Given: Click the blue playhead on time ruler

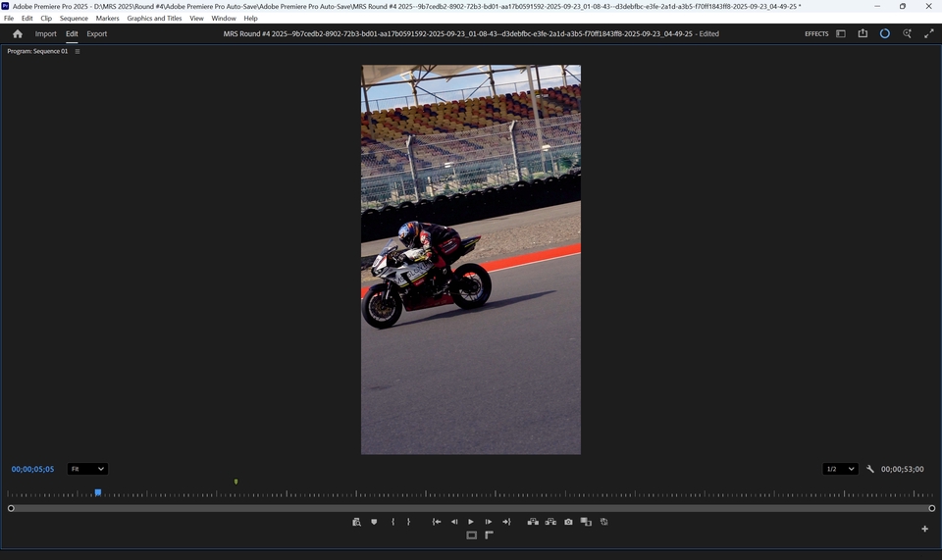Looking at the screenshot, I should click(98, 492).
